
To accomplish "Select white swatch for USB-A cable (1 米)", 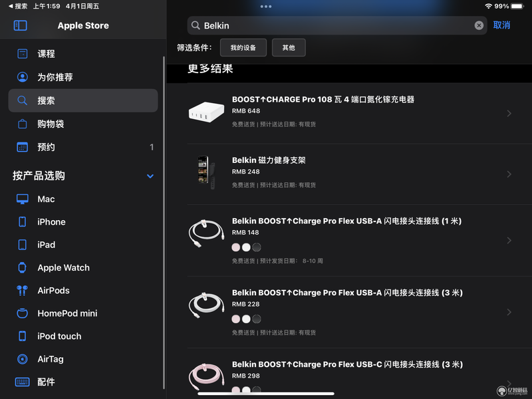I will click(x=246, y=247).
